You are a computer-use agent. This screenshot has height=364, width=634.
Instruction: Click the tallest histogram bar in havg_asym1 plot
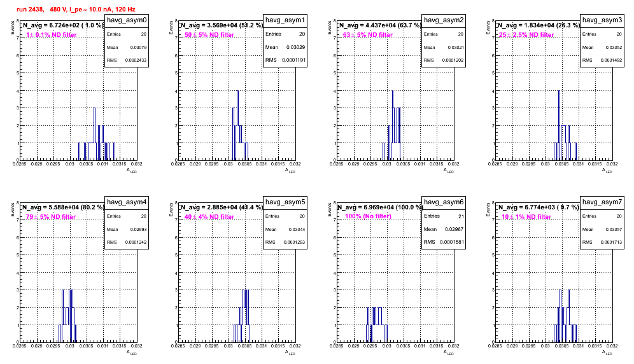pos(238,125)
